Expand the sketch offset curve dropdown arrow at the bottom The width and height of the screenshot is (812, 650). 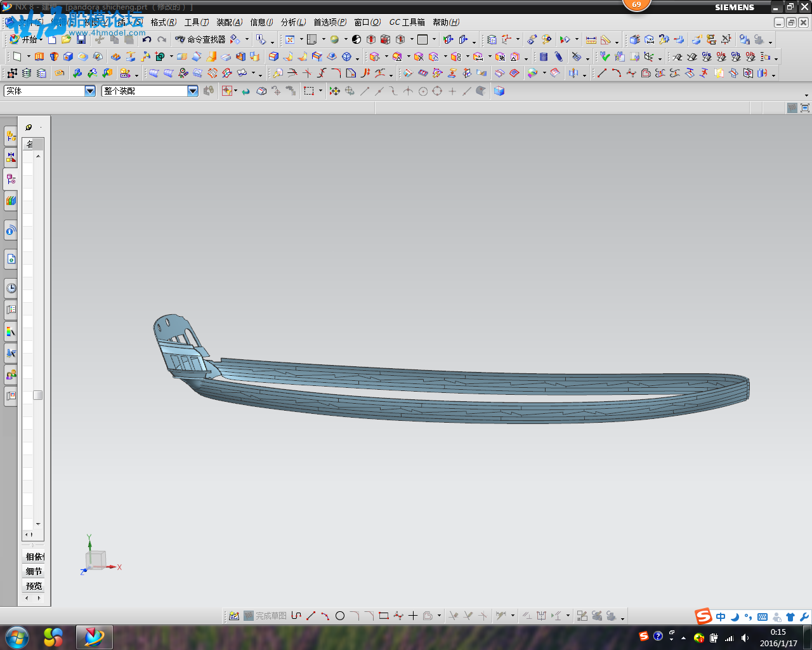pos(439,616)
